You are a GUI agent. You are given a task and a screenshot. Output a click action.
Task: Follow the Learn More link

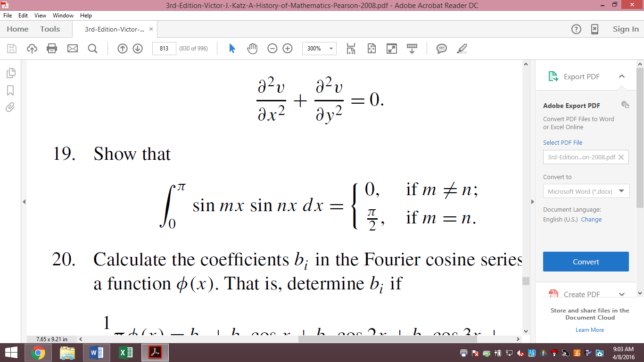(x=590, y=329)
